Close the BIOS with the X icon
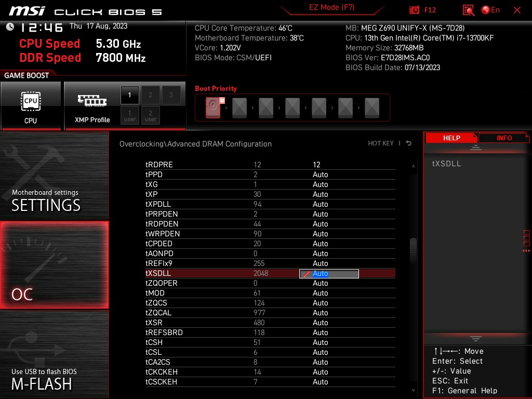532x399 pixels. coord(517,10)
